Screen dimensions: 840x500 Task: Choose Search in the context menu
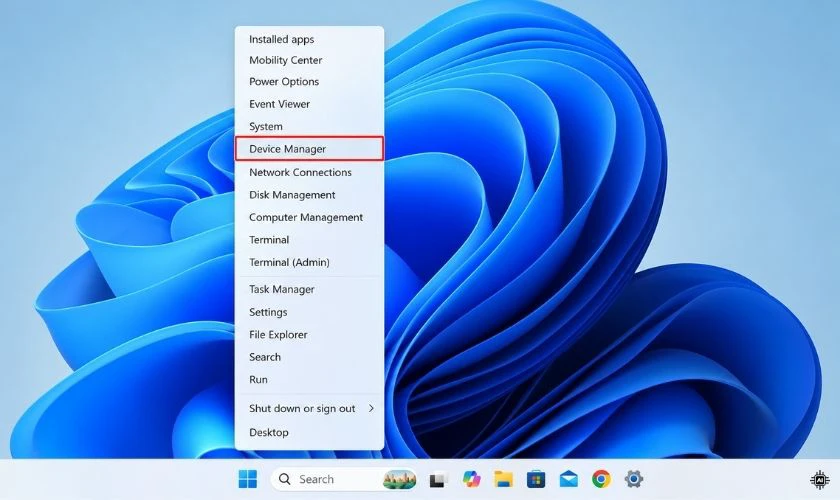pyautogui.click(x=309, y=357)
